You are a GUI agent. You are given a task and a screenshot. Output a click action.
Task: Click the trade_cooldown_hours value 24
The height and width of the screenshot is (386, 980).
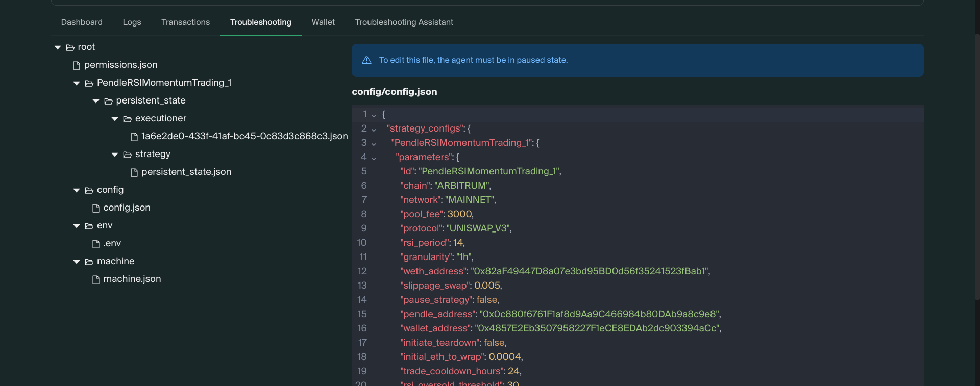tap(513, 371)
